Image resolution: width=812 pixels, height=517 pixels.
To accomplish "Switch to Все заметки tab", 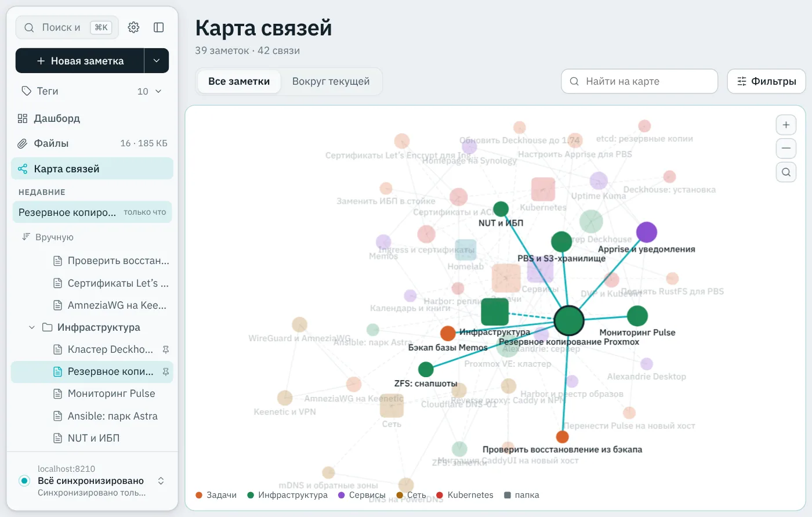I will (x=239, y=81).
